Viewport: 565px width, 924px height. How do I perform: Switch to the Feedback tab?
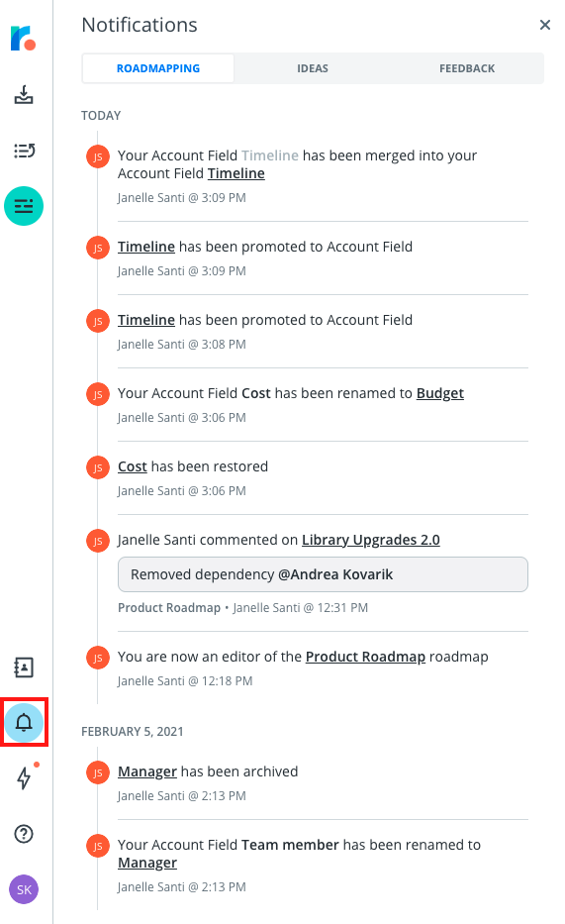467,68
